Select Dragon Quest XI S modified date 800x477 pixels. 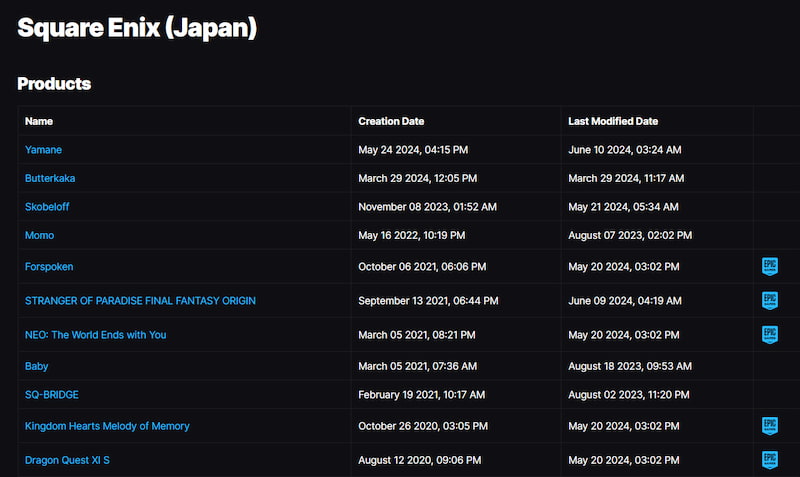click(623, 460)
